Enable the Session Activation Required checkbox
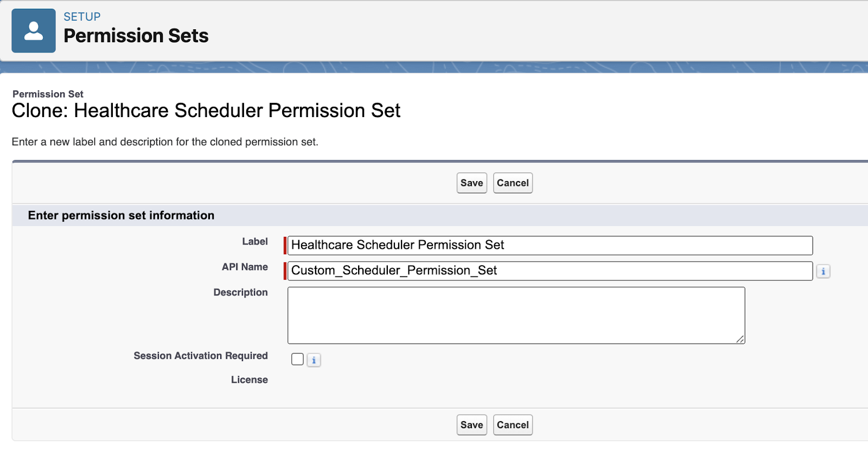Screen dimensions: 868x458 (x=297, y=359)
